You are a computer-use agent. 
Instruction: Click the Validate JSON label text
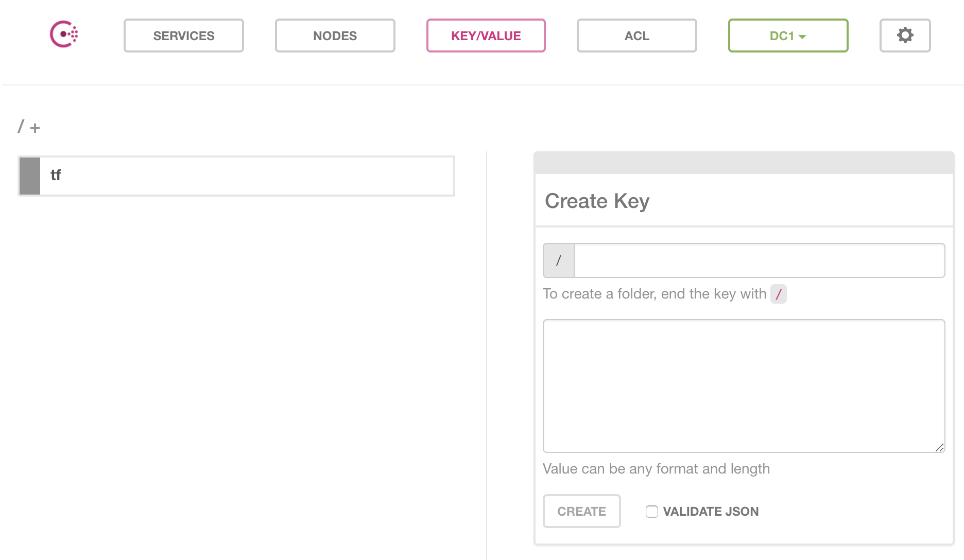(x=711, y=511)
